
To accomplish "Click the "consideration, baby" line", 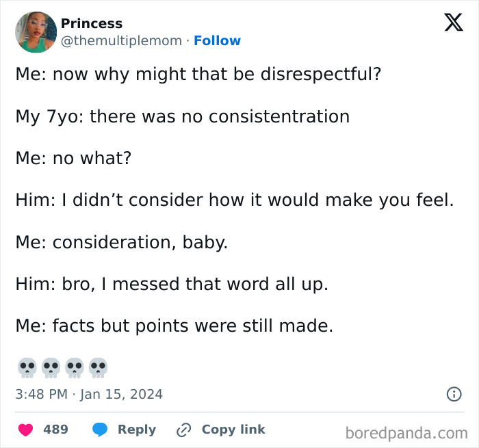I will point(121,242).
